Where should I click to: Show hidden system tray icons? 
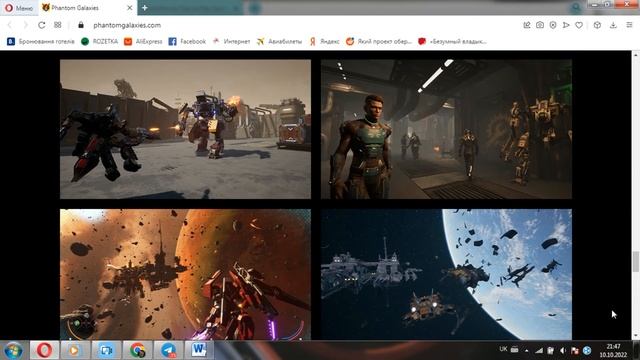(x=527, y=350)
